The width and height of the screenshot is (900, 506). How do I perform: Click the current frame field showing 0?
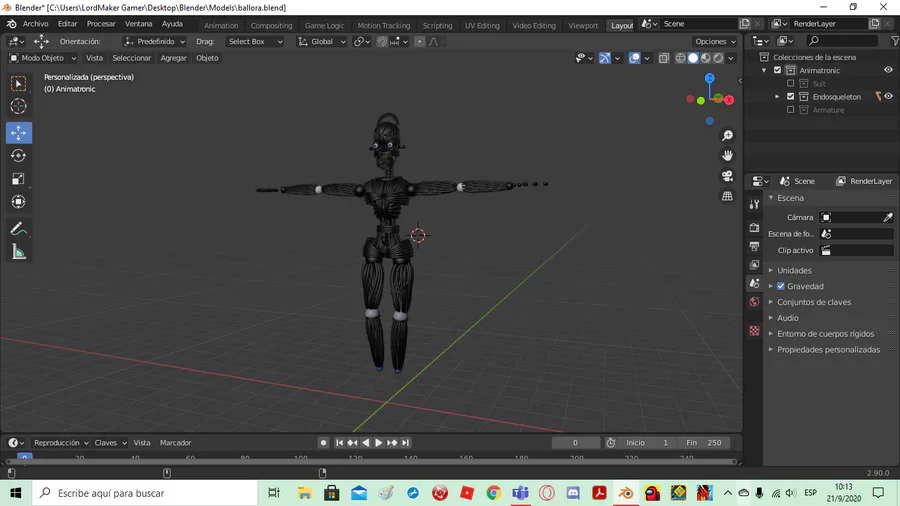click(x=575, y=443)
